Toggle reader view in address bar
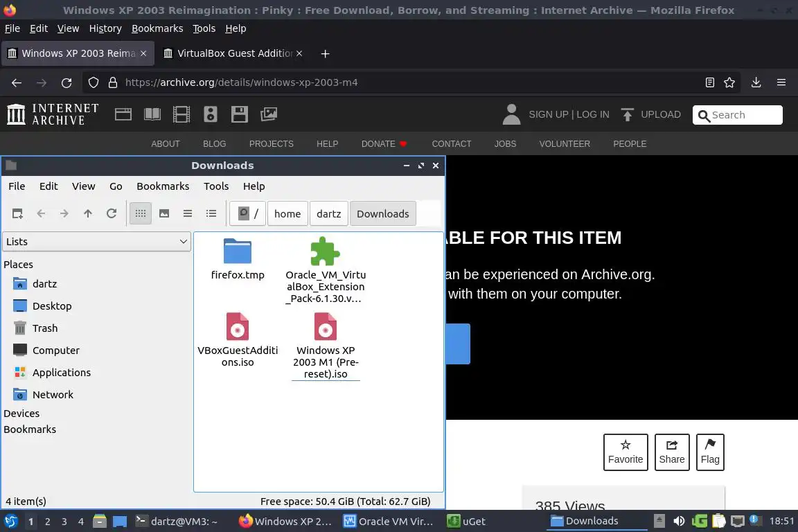This screenshot has height=532, width=798. (x=710, y=82)
